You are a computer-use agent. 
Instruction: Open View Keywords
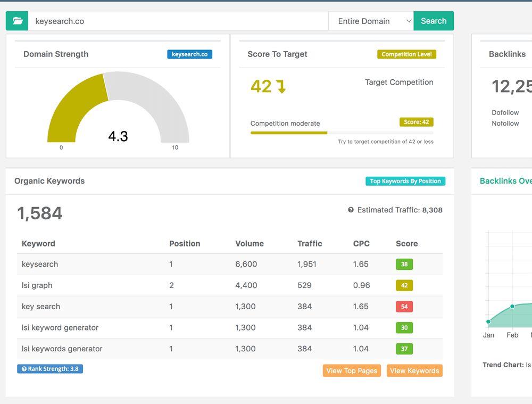coord(414,370)
